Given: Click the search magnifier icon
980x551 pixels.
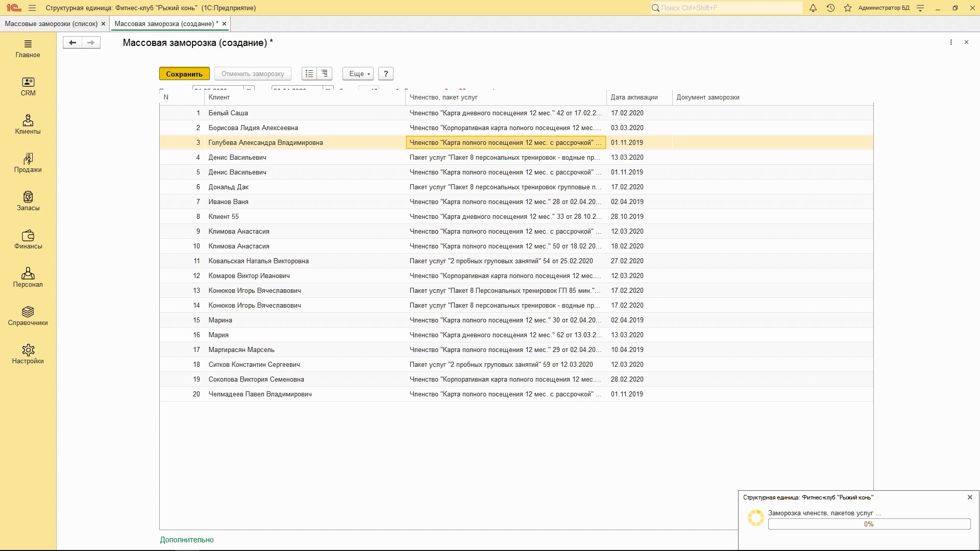Looking at the screenshot, I should point(655,8).
